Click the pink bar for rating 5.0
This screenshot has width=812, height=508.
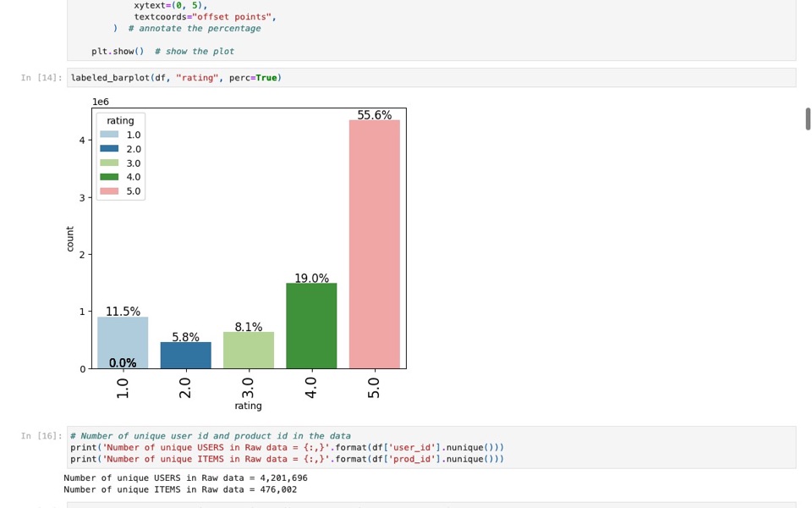tap(375, 245)
